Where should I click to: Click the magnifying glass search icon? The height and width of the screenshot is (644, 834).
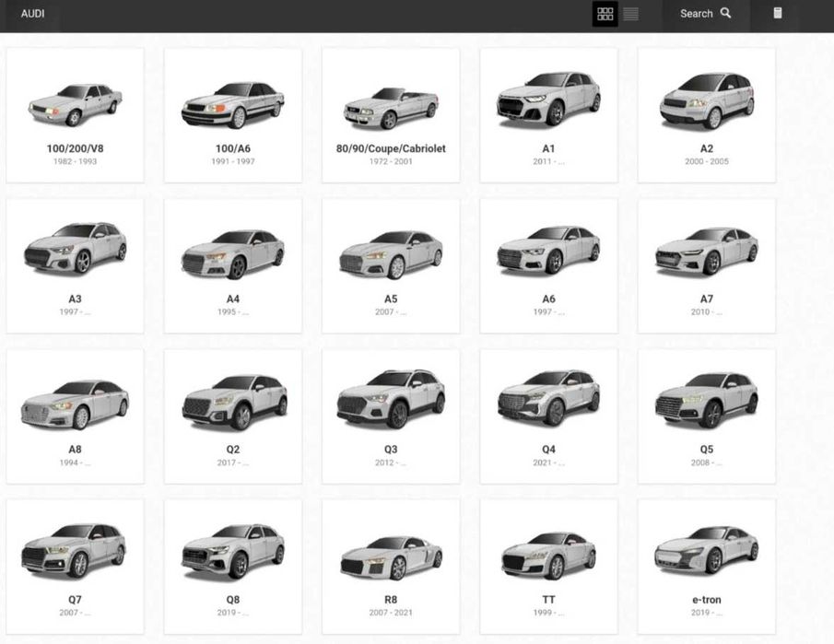(x=725, y=13)
